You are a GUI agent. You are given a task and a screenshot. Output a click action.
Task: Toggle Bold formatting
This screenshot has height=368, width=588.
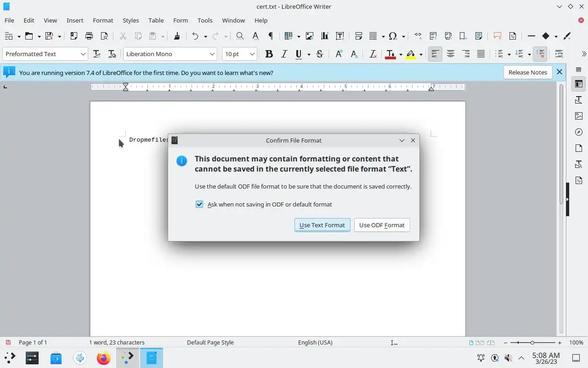pos(269,54)
